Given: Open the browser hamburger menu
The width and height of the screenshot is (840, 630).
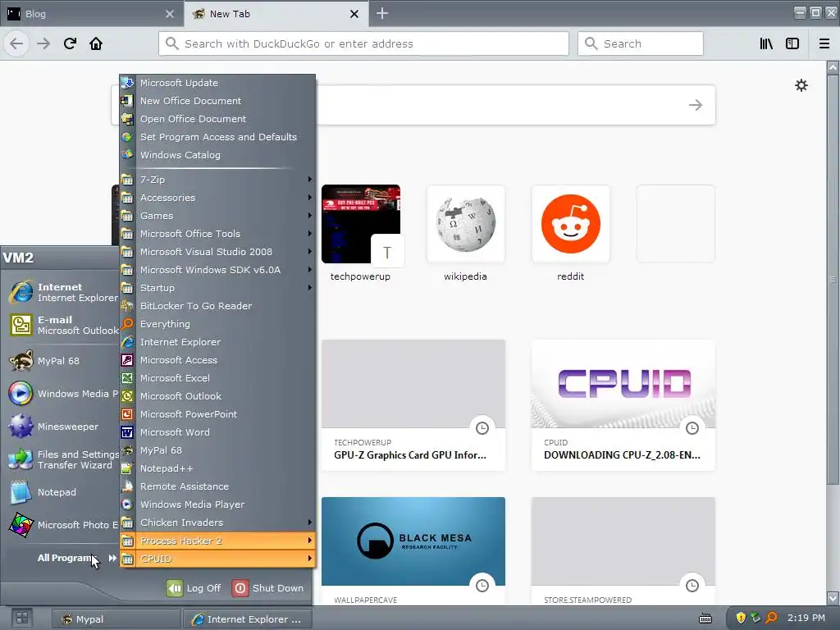Looking at the screenshot, I should 824,43.
